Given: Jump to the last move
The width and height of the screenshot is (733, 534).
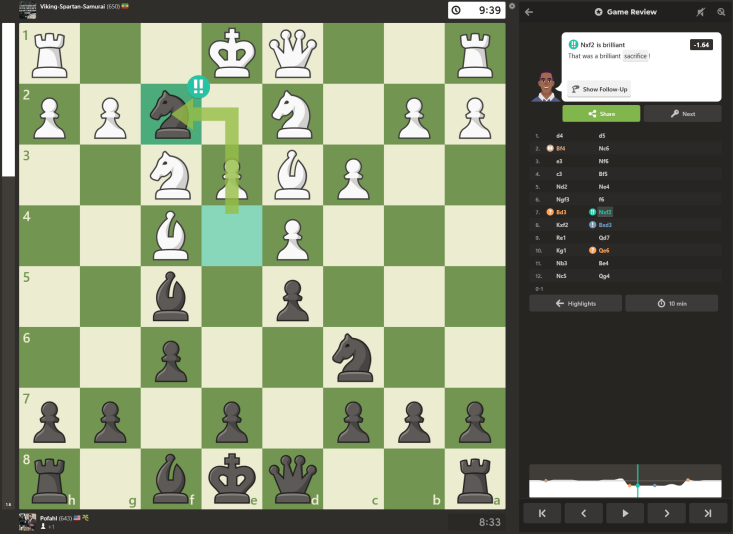Looking at the screenshot, I should (x=707, y=513).
